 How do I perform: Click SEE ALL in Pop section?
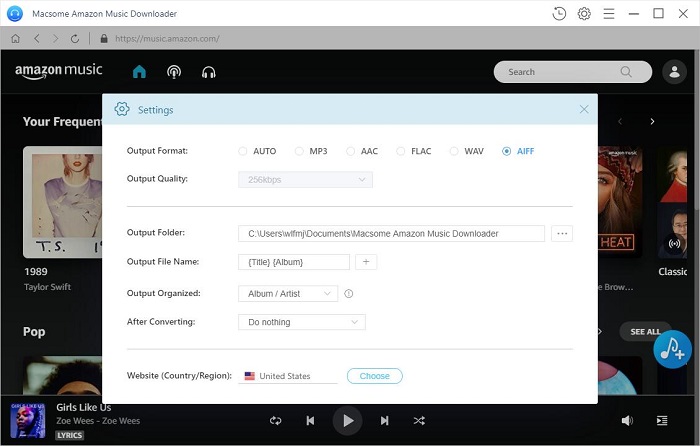click(x=645, y=332)
